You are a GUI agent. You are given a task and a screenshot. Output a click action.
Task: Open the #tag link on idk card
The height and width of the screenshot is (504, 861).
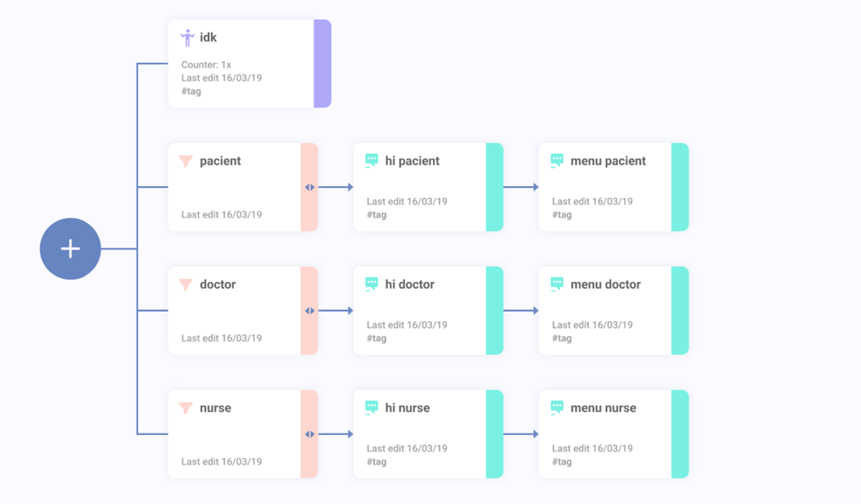coord(191,91)
